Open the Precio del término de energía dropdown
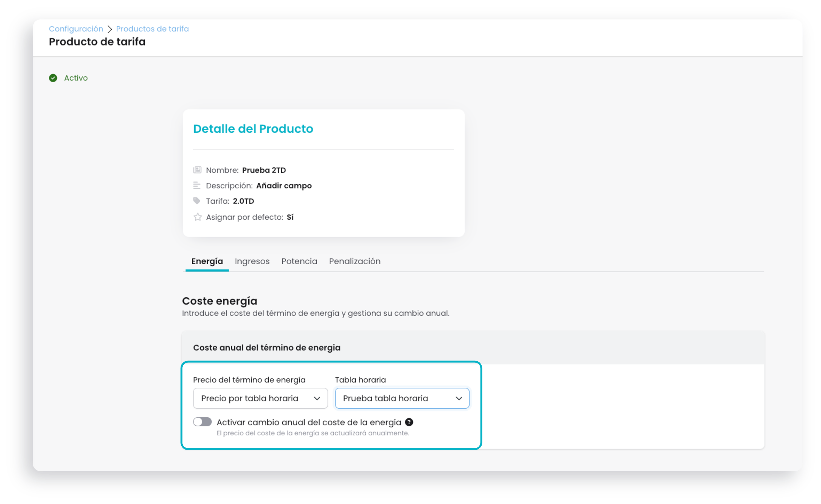The height and width of the screenshot is (504, 821). tap(260, 398)
